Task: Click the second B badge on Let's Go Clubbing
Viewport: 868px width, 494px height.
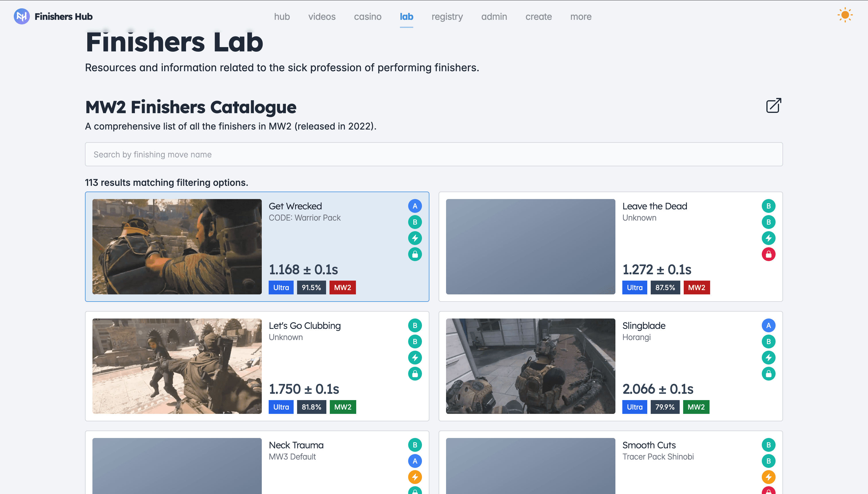Action: [x=415, y=342]
